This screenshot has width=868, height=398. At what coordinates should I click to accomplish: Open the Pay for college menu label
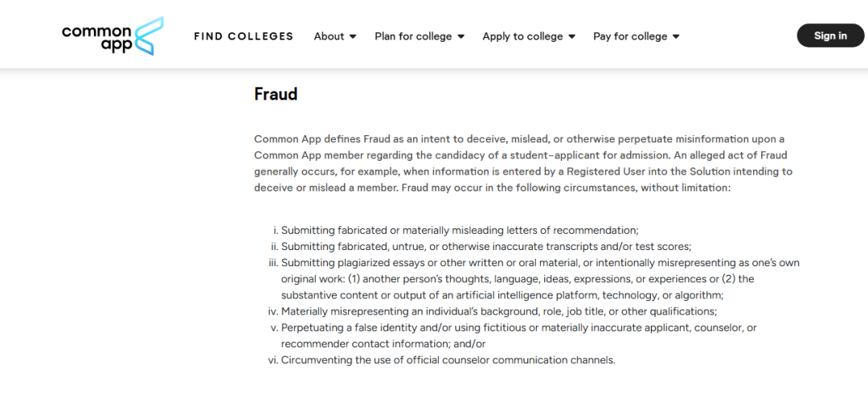click(x=630, y=36)
